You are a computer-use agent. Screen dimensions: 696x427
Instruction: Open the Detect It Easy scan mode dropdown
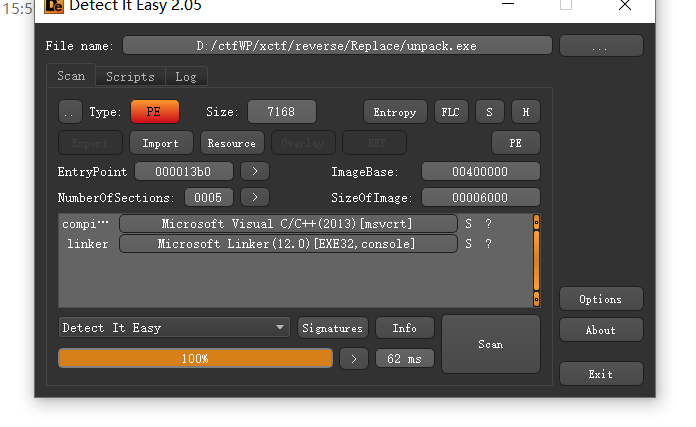point(174,328)
